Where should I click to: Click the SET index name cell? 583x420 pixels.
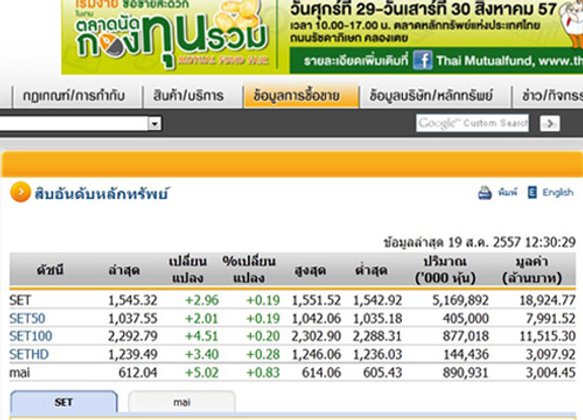tap(20, 300)
